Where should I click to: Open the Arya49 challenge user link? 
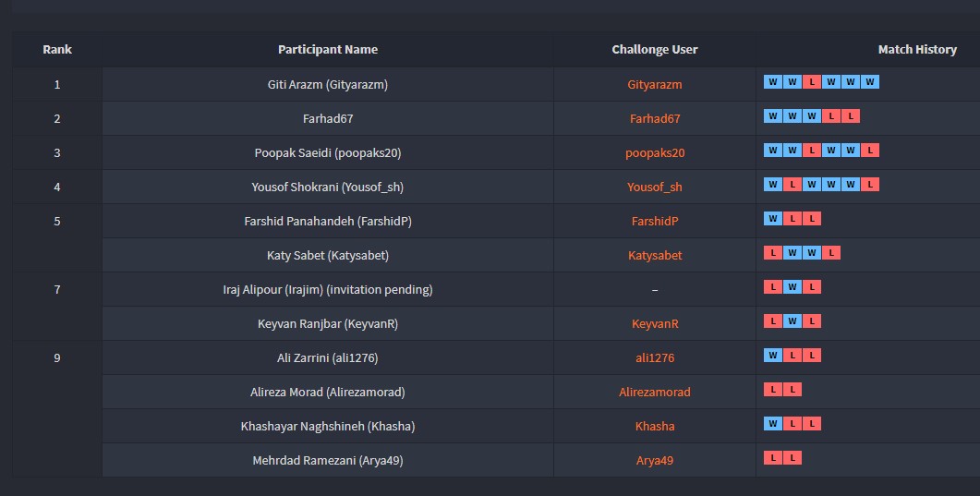click(655, 461)
